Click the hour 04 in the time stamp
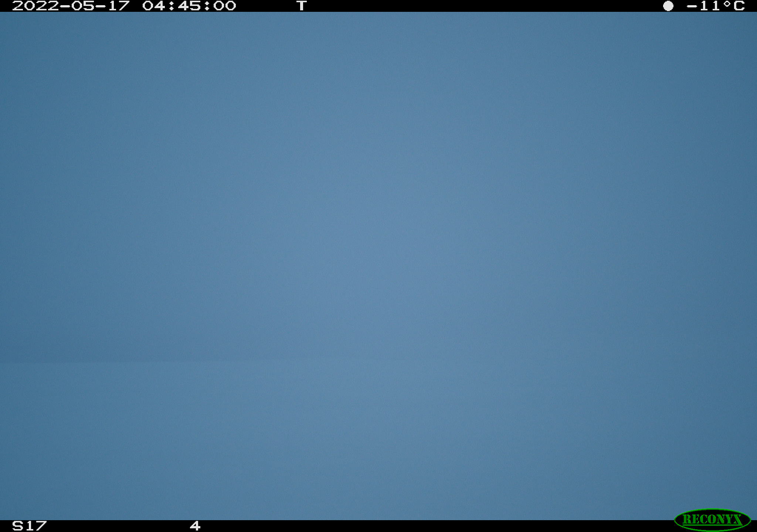The height and width of the screenshot is (532, 757). coord(154,6)
